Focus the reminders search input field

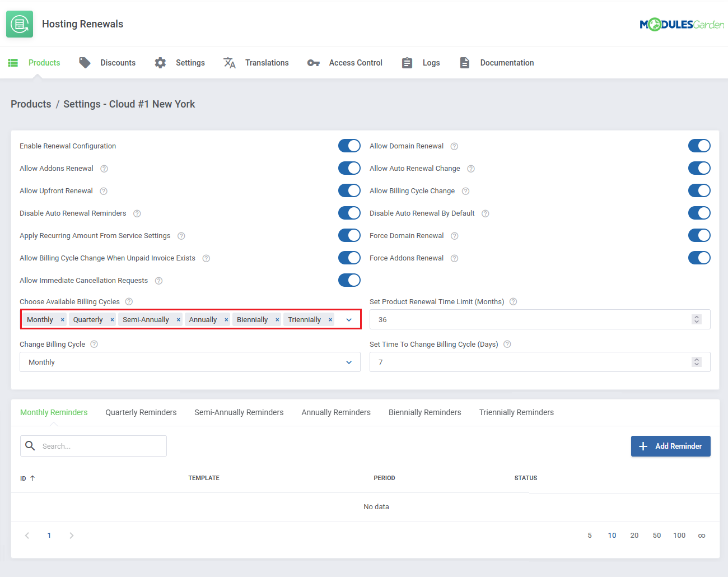(94, 446)
